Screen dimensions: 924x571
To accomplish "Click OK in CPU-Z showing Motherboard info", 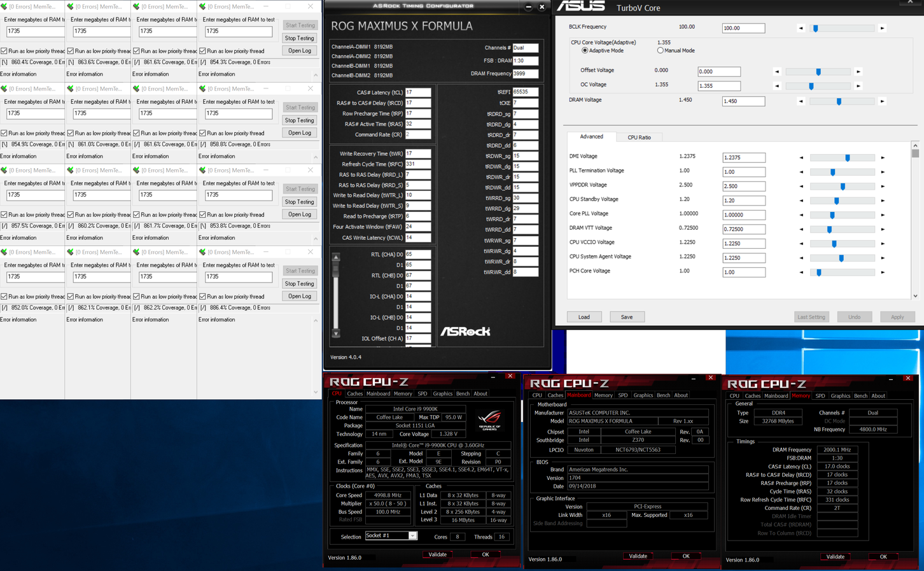I will point(685,556).
